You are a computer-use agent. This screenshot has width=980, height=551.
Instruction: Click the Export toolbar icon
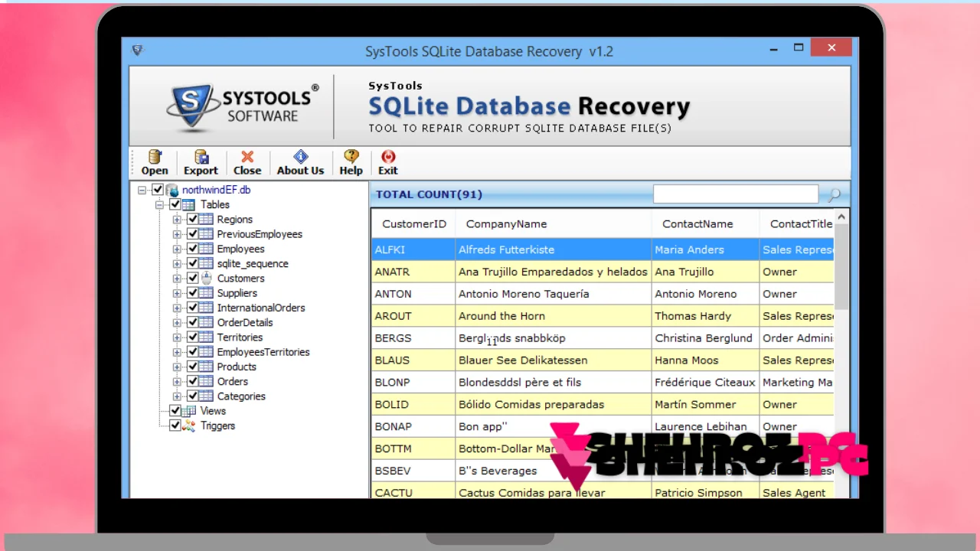tap(201, 157)
